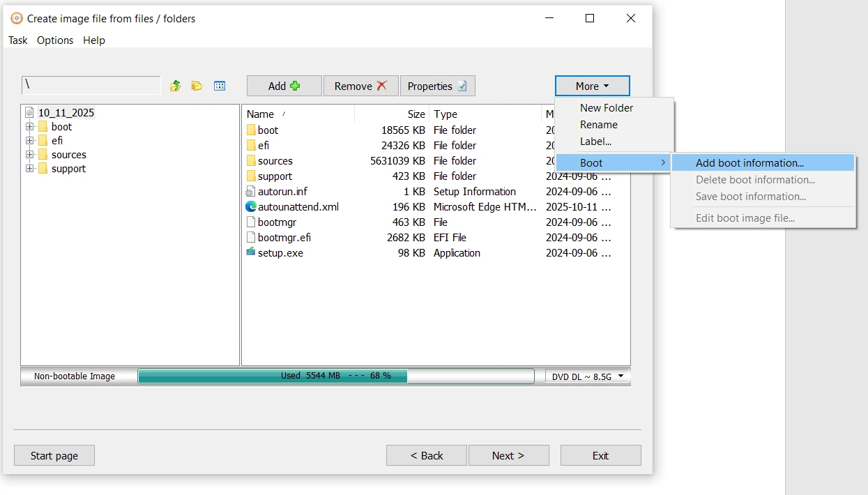
Task: Open the DVD DL media size dropdown
Action: (587, 376)
